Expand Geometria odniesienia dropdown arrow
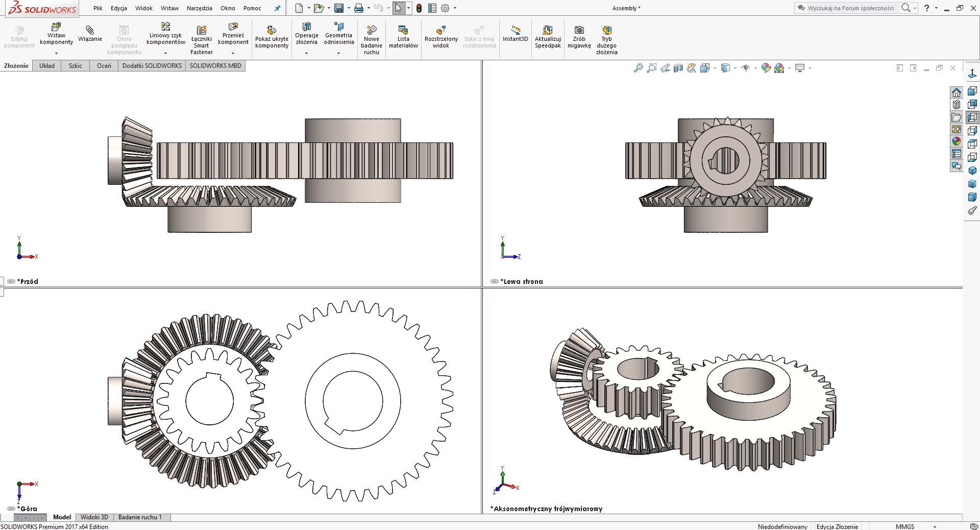Screen dimensions: 980x530 point(339,53)
